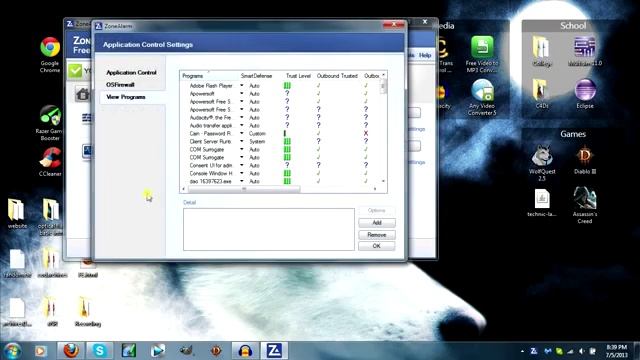The width and height of the screenshot is (640, 360).
Task: Select the website folder on the desktop
Action: [17, 213]
